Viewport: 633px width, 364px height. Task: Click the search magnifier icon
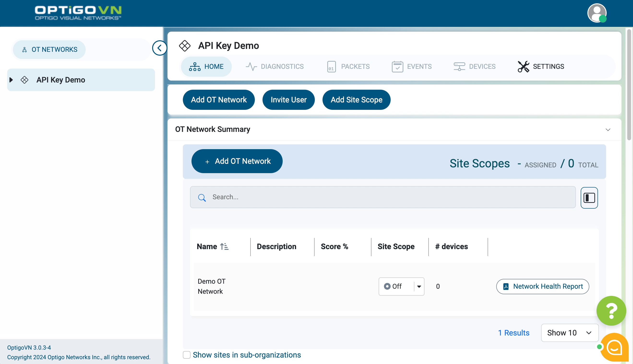point(202,198)
